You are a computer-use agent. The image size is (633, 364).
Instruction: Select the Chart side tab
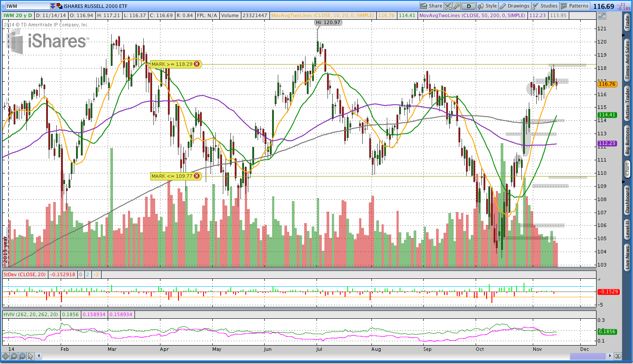tap(627, 169)
